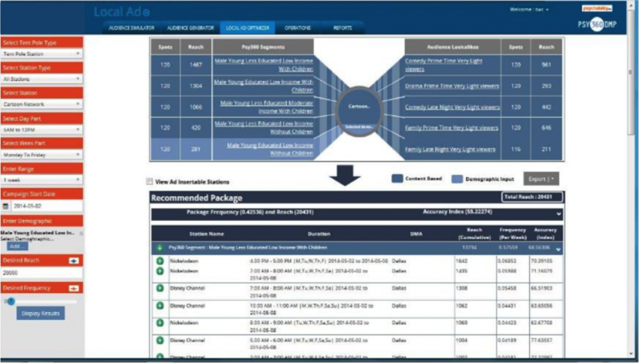Click the Desired Frequency toggle icon
Screen dimensions: 644x363
click(x=74, y=288)
